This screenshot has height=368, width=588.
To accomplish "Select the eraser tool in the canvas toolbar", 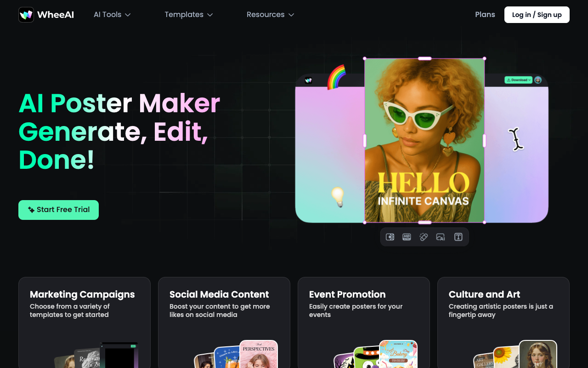I will (424, 236).
